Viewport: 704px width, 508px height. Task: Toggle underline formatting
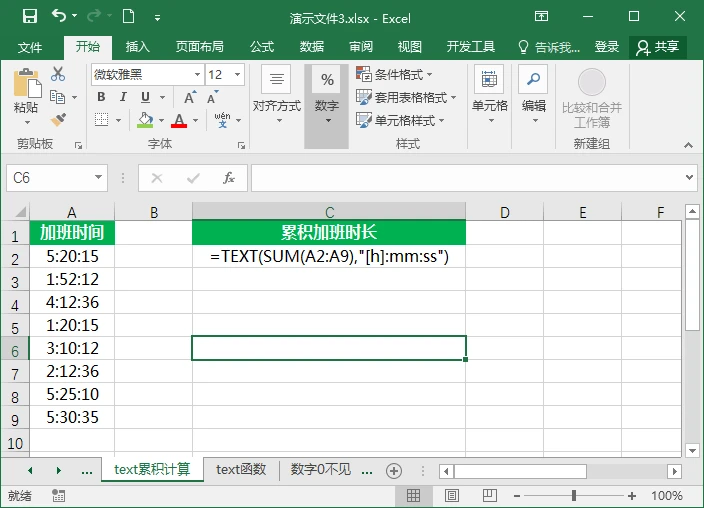point(145,97)
